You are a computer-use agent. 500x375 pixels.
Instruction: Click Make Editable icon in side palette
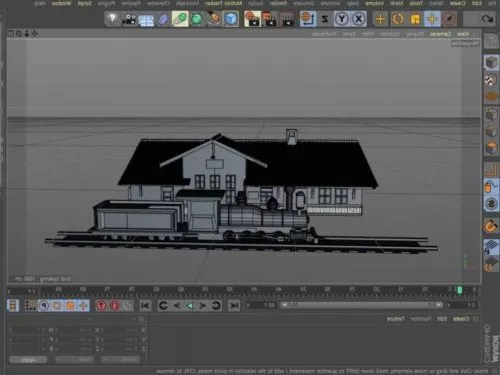pyautogui.click(x=491, y=42)
